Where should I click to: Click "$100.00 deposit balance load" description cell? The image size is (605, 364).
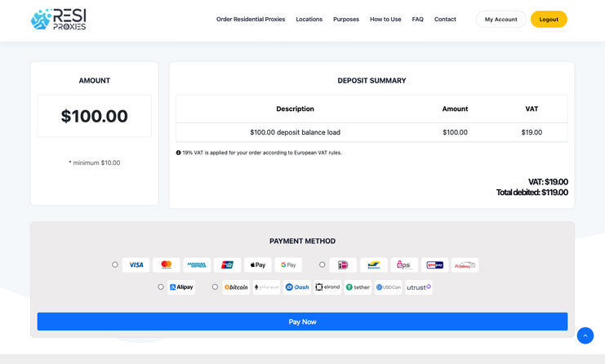pos(296,132)
